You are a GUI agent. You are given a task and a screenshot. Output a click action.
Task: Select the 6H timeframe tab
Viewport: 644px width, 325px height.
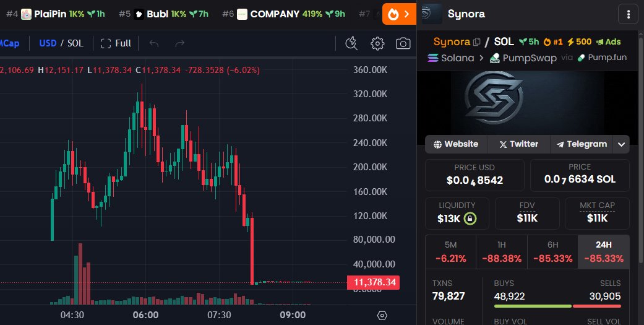point(552,252)
